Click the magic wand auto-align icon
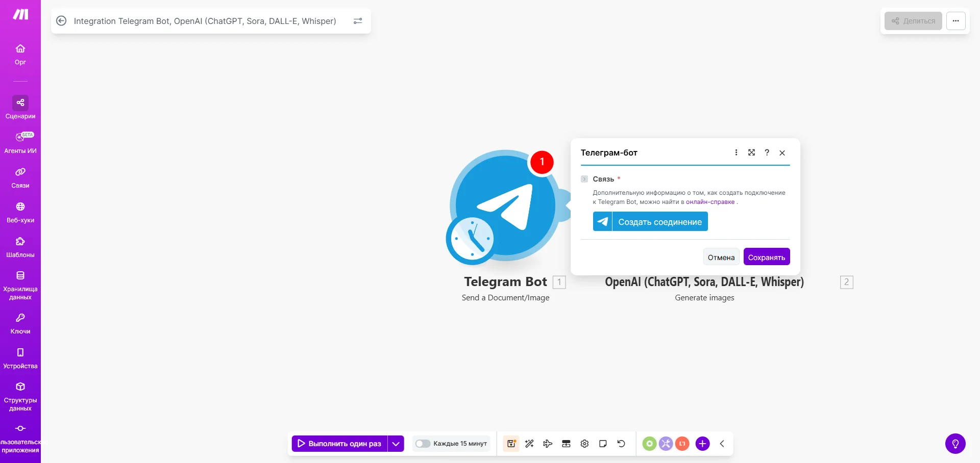Image resolution: width=980 pixels, height=463 pixels. click(x=529, y=444)
